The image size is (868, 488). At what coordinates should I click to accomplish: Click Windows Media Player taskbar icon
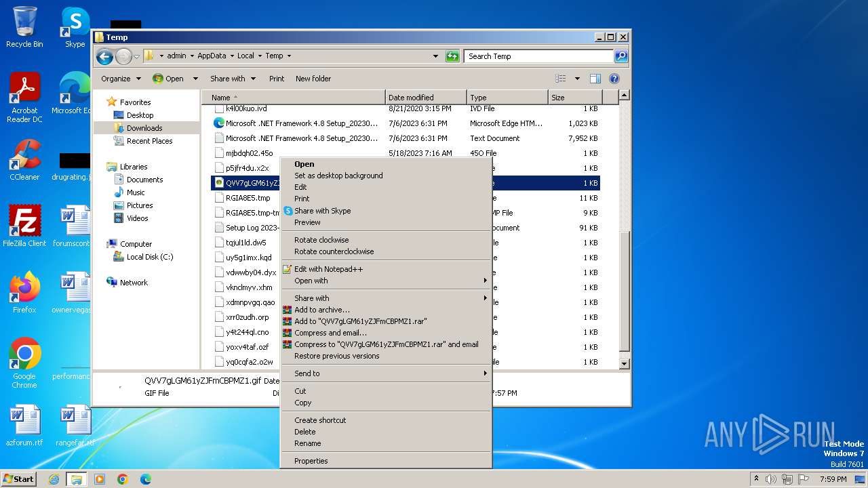coord(100,479)
